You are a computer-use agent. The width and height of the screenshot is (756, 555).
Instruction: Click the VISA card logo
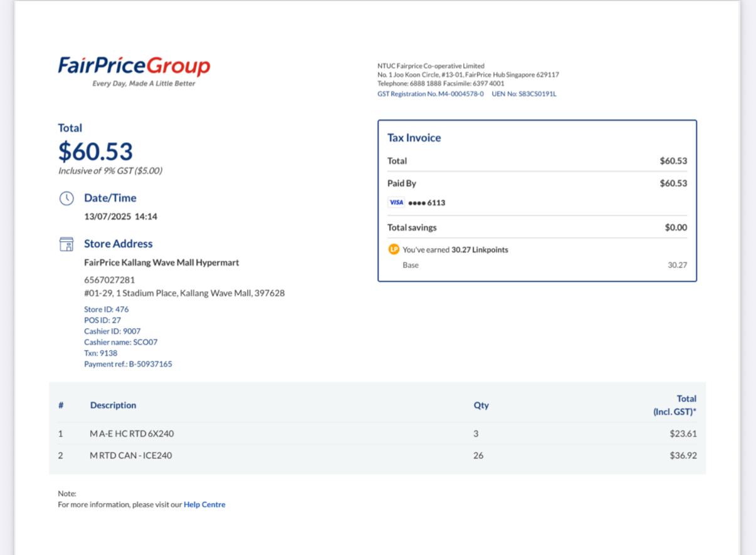[396, 202]
